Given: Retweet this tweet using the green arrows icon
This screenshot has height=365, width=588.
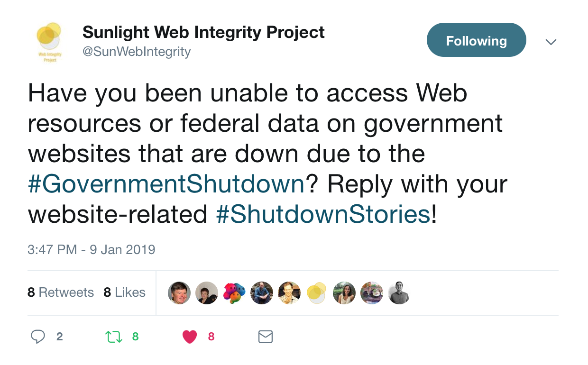Looking at the screenshot, I should coord(114,337).
